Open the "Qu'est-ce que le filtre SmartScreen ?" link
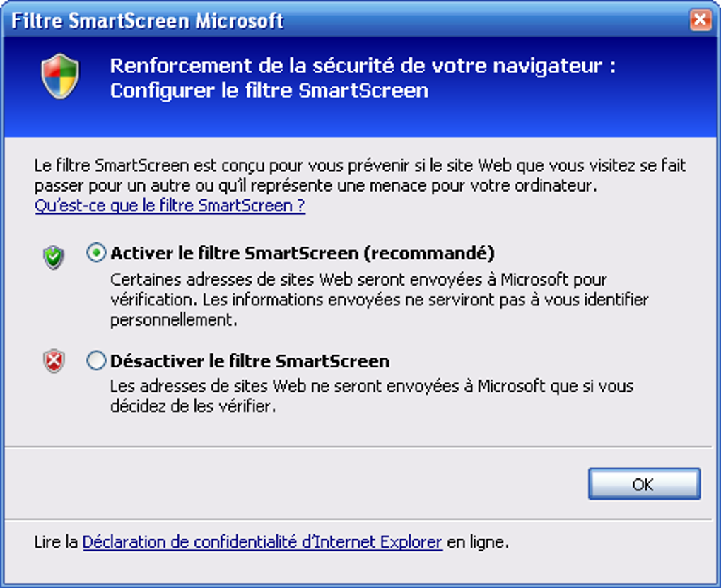The width and height of the screenshot is (721, 588). click(170, 206)
